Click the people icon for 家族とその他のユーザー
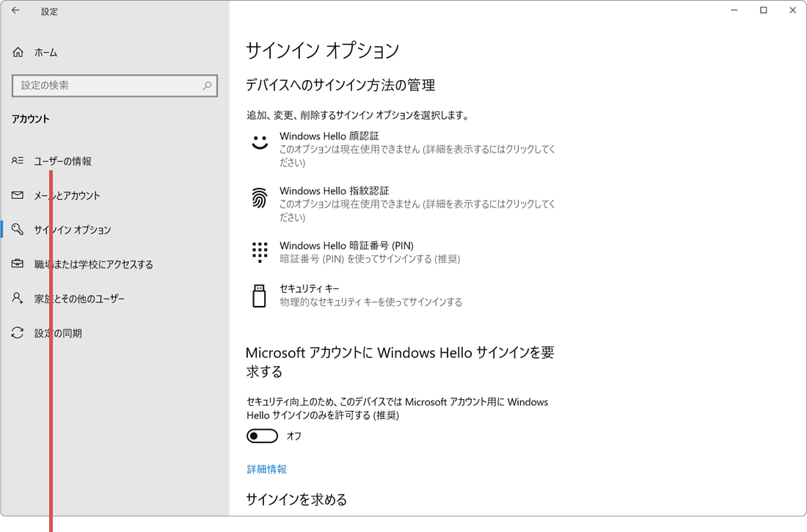 (x=17, y=298)
